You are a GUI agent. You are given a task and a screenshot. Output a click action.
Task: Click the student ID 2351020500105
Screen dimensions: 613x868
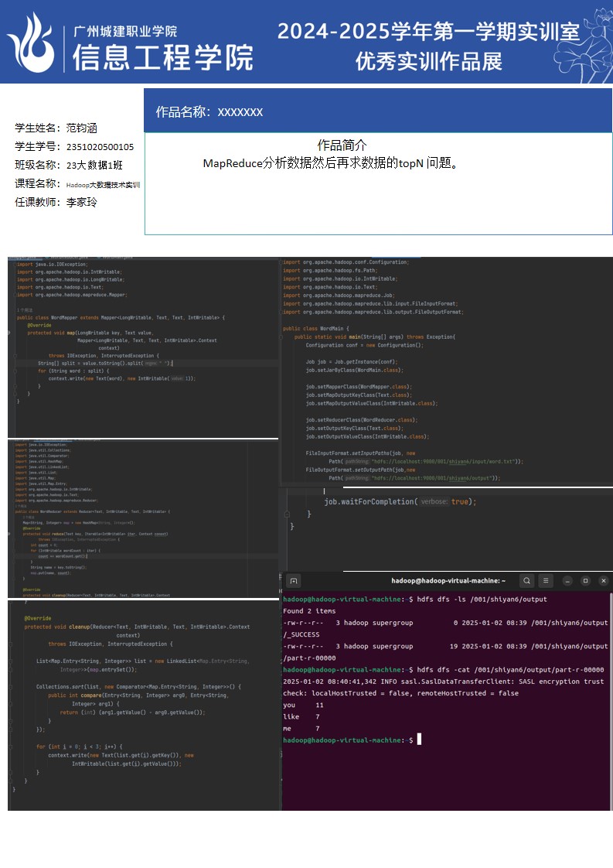[100, 147]
